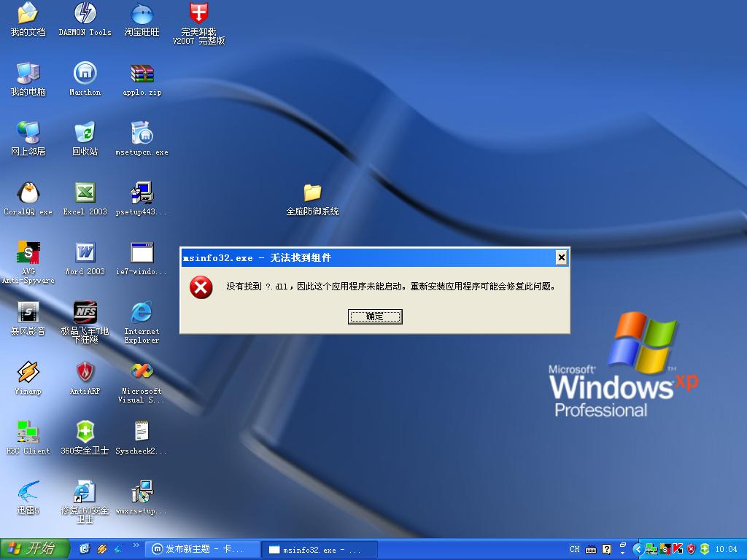Select the CoralQQ.exe penguin icon

(x=28, y=198)
